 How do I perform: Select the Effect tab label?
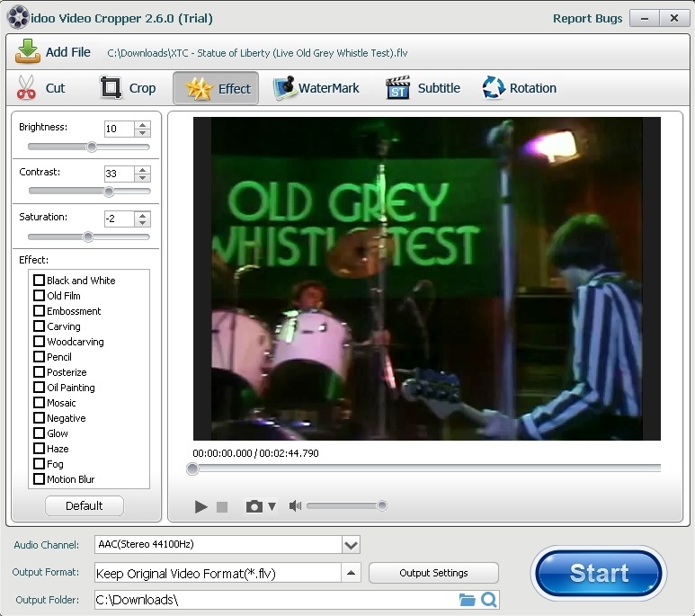point(235,89)
